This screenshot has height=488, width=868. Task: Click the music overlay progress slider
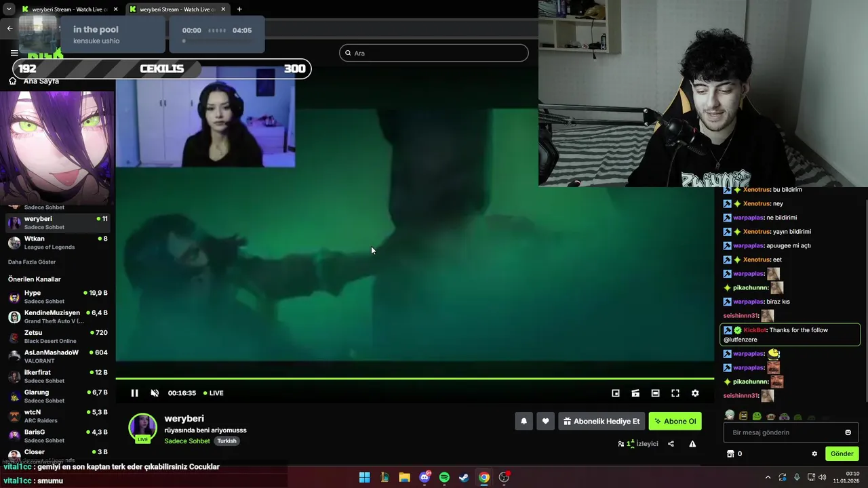pyautogui.click(x=216, y=41)
